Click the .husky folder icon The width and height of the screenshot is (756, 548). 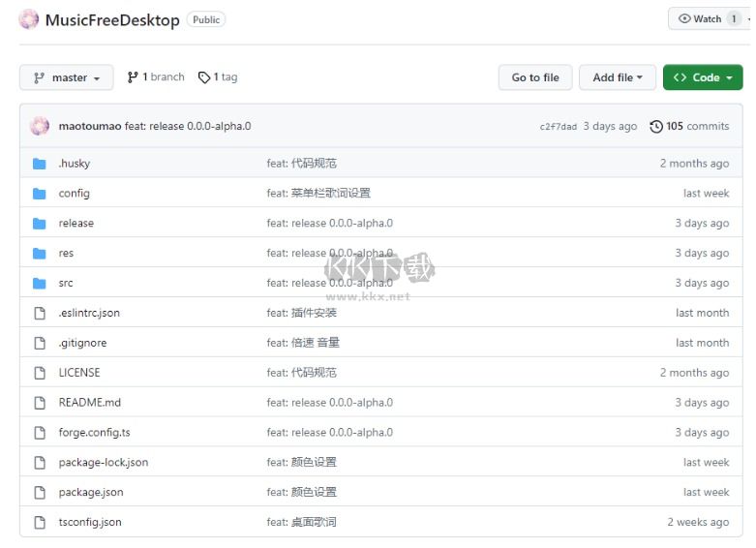pyautogui.click(x=40, y=164)
